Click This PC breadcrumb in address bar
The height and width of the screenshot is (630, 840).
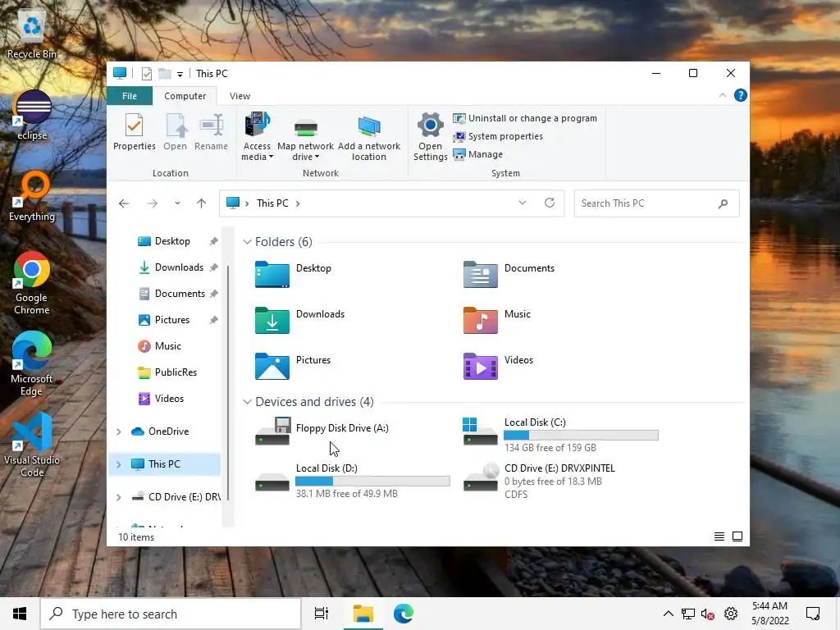point(272,203)
